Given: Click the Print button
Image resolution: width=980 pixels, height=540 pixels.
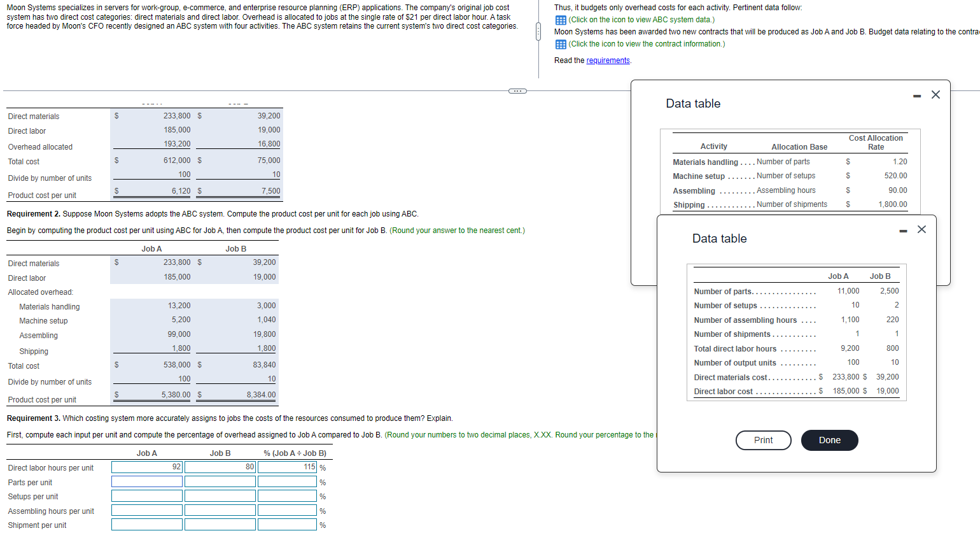Looking at the screenshot, I should pos(763,440).
